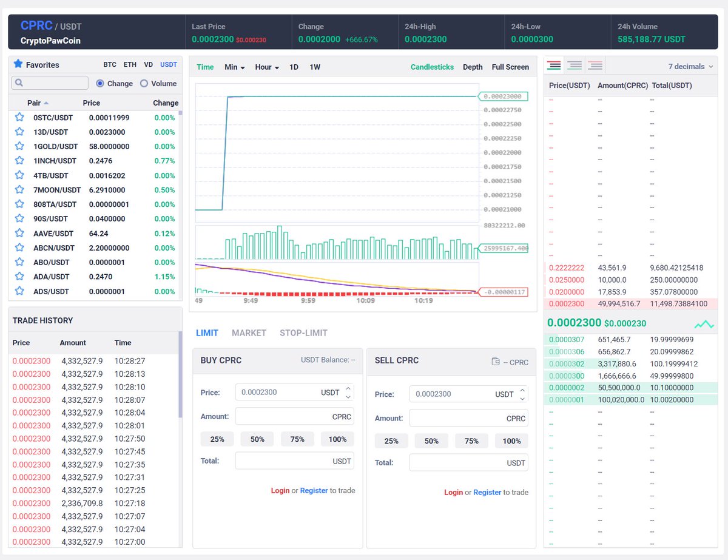Switch market list to VD tab
The height and width of the screenshot is (560, 728).
pyautogui.click(x=149, y=65)
